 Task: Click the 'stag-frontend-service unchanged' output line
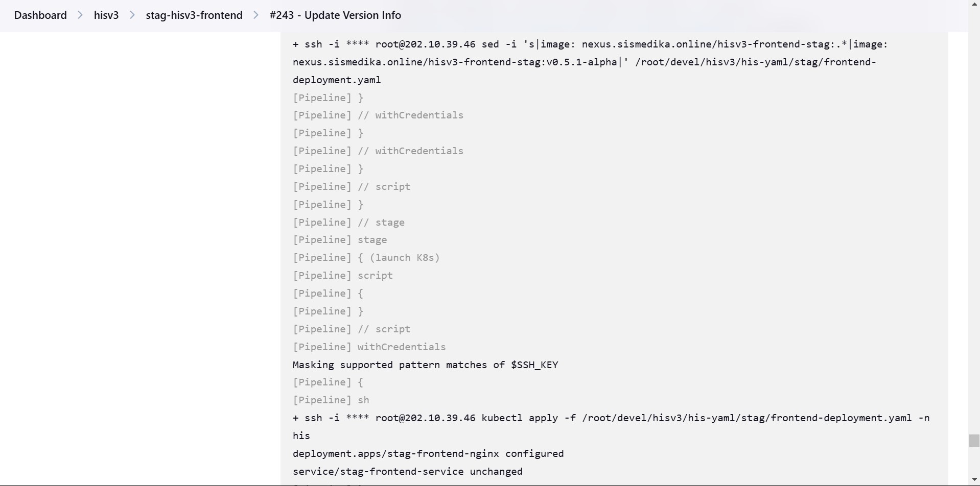[407, 472]
